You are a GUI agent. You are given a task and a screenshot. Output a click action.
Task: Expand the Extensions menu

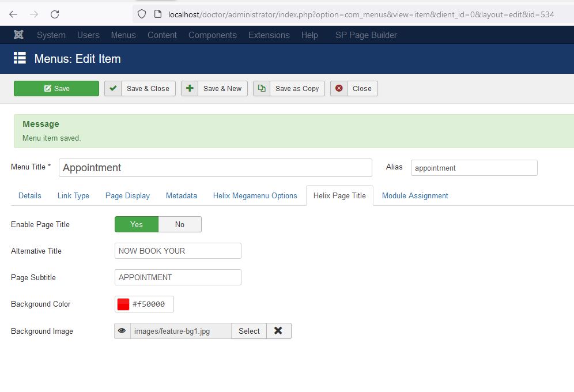tap(269, 35)
